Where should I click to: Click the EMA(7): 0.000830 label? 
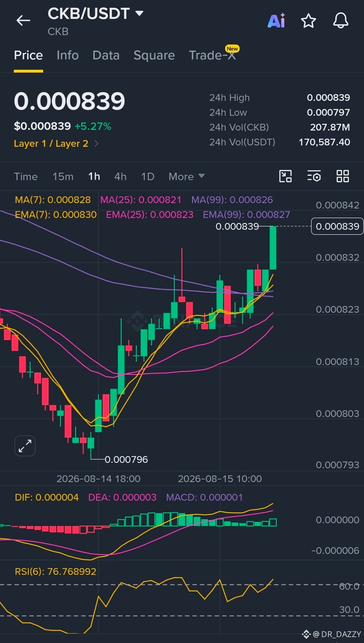pyautogui.click(x=56, y=215)
